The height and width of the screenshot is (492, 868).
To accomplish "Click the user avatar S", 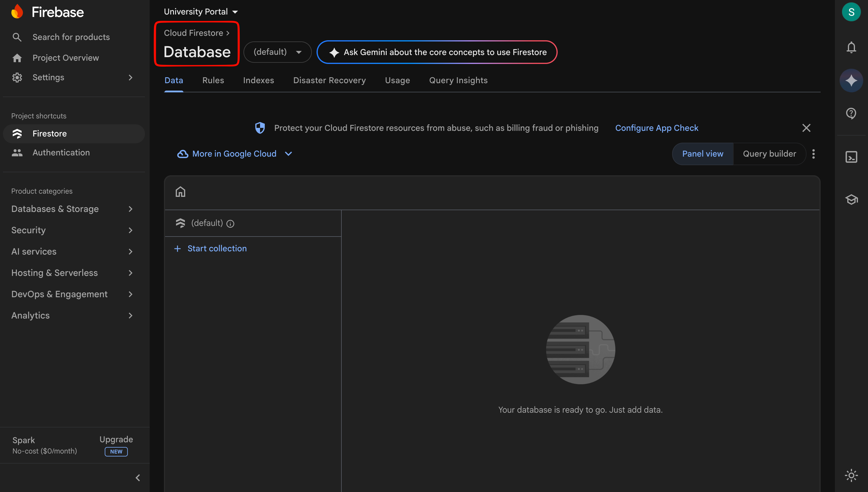I will [851, 12].
